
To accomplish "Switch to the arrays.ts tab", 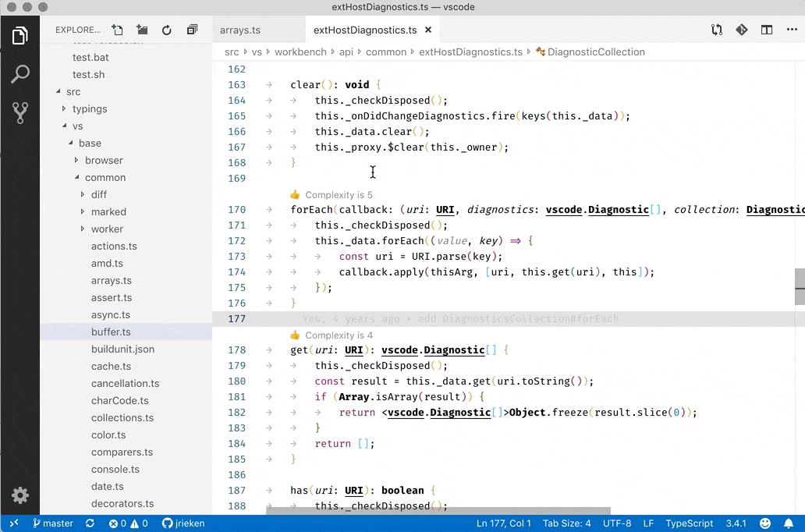I will [240, 30].
